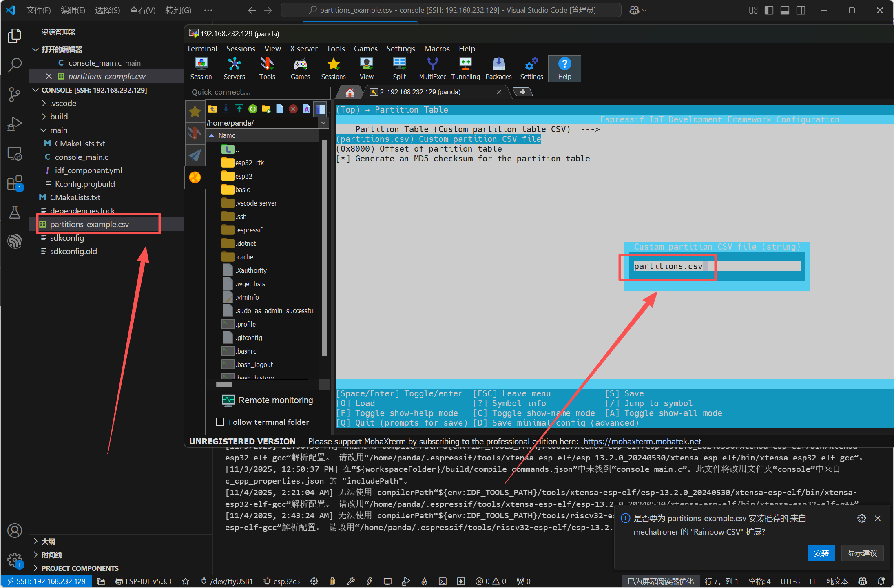
Task: Enable Follow terminal folder checkbox
Action: [220, 422]
